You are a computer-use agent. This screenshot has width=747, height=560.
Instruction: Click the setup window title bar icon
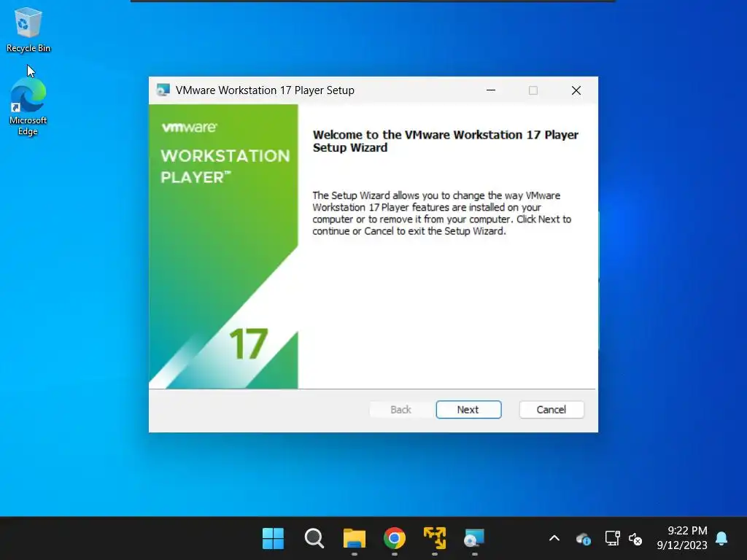point(163,90)
